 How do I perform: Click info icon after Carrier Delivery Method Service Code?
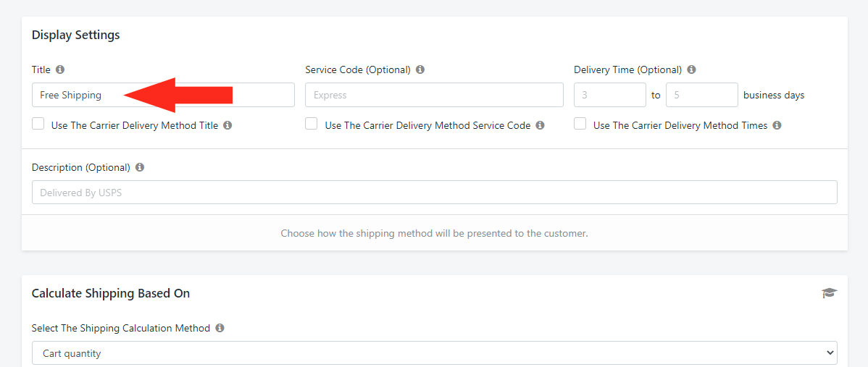click(541, 125)
